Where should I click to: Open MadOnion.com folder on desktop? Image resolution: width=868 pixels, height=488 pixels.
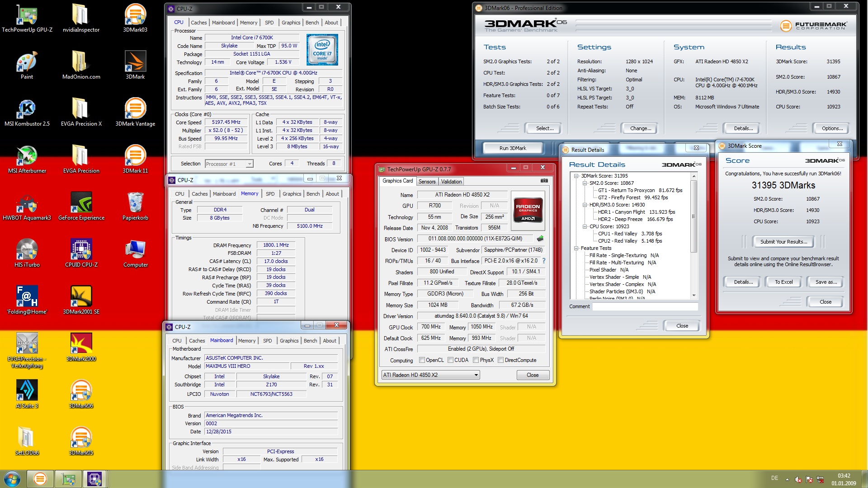click(x=81, y=66)
